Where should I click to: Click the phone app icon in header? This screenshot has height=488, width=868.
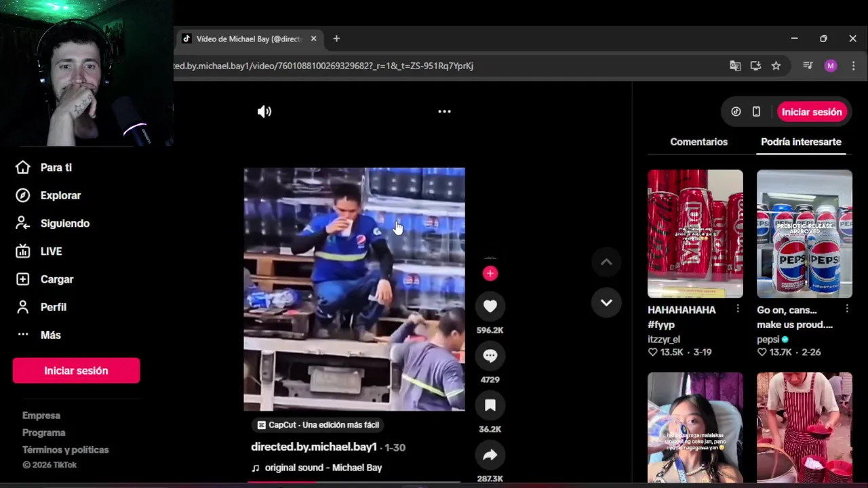(756, 112)
